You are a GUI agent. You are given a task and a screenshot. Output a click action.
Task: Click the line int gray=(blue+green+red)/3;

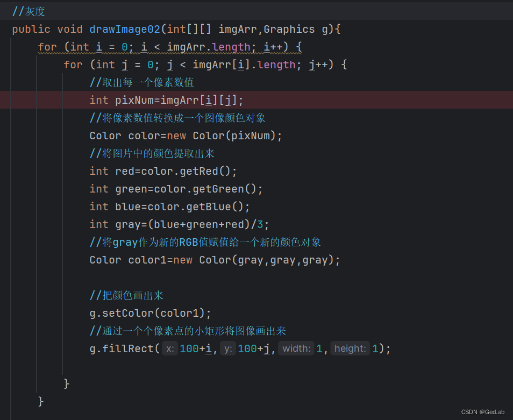(179, 224)
